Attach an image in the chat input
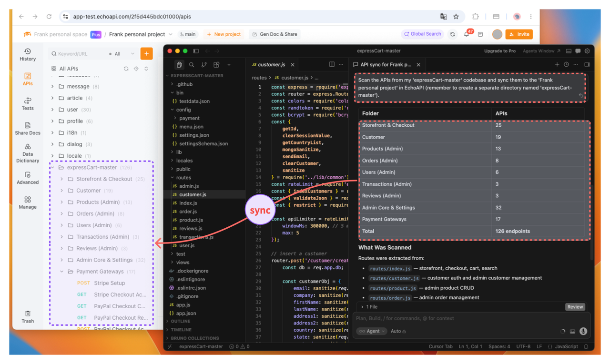The image size is (610, 364). 572,332
